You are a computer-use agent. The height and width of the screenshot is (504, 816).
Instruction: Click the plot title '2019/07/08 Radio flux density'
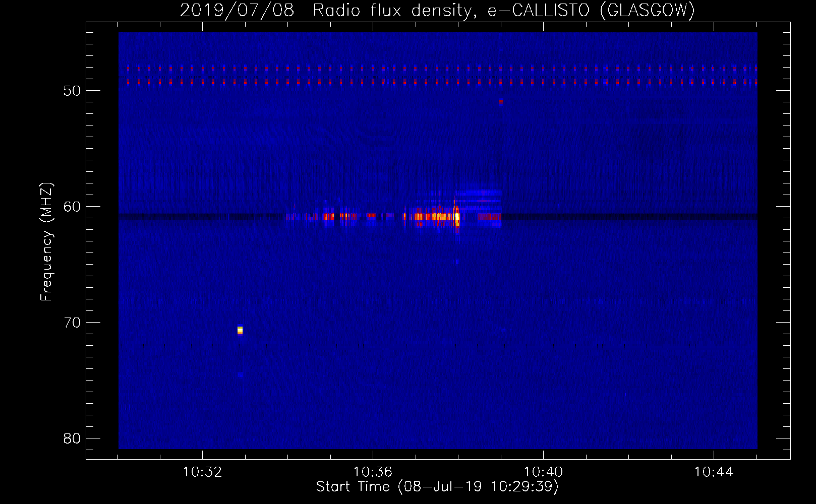click(326, 10)
